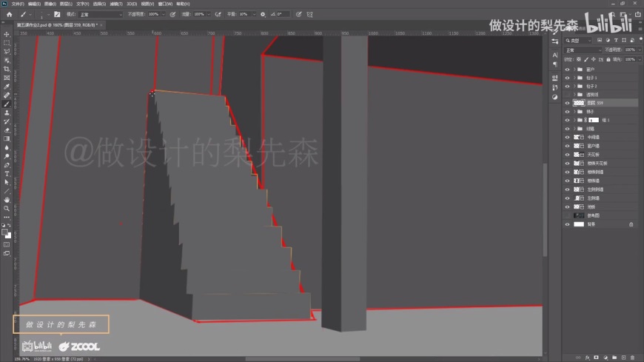Screen dimensions: 644x362
Task: Open the layer filter type dropdown
Action: [578, 40]
